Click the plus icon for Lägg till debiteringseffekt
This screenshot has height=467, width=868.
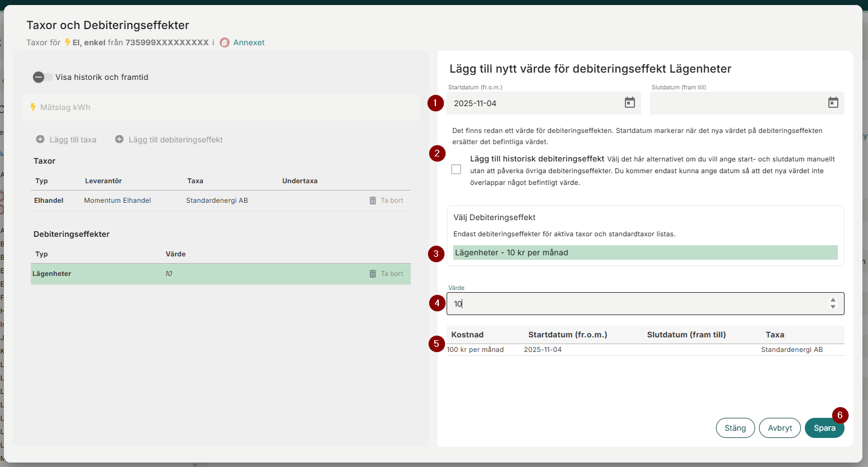[119, 140]
